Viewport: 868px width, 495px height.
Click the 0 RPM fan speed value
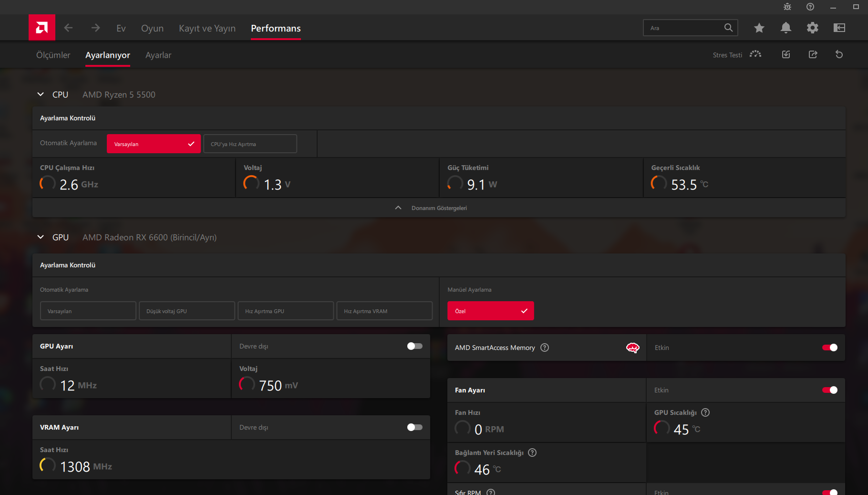(489, 430)
